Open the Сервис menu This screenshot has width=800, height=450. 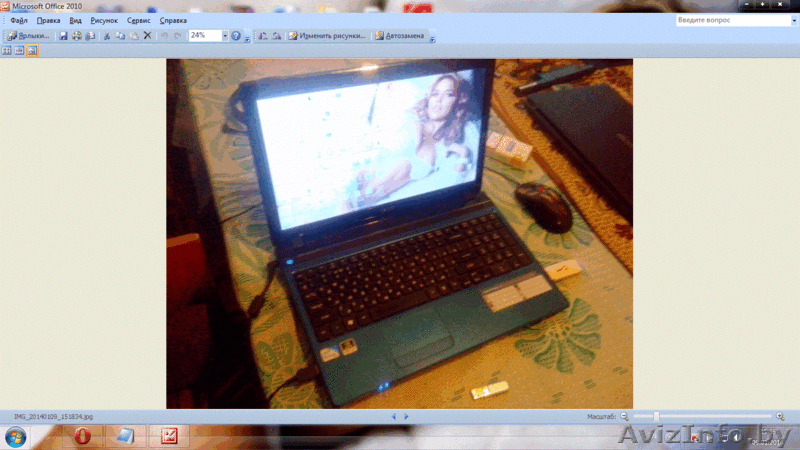pos(138,20)
